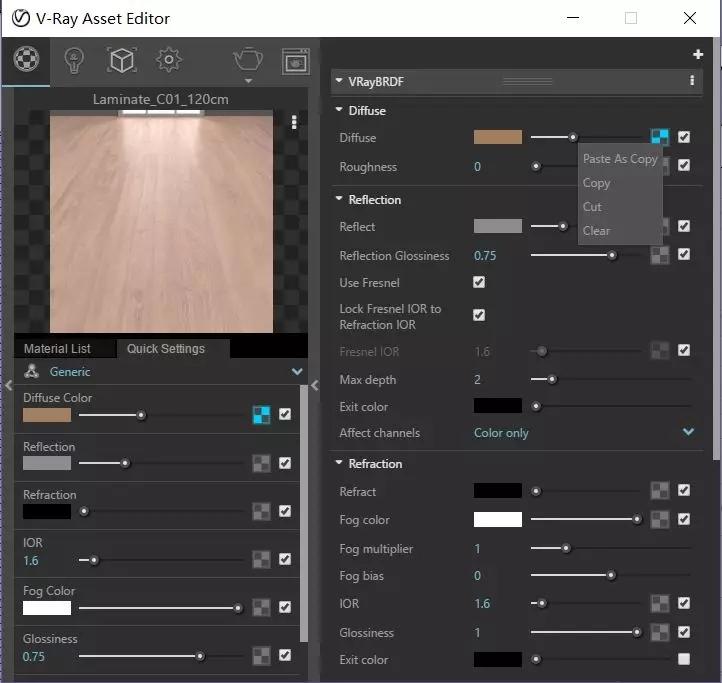Toggle Refract texture checkbox
722x683 pixels.
(684, 490)
